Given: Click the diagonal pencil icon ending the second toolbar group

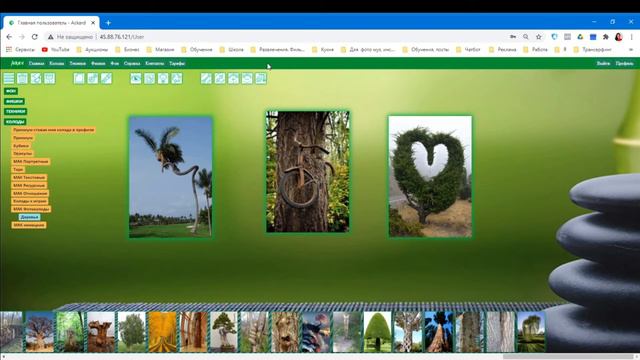Looking at the screenshot, I should (106, 78).
